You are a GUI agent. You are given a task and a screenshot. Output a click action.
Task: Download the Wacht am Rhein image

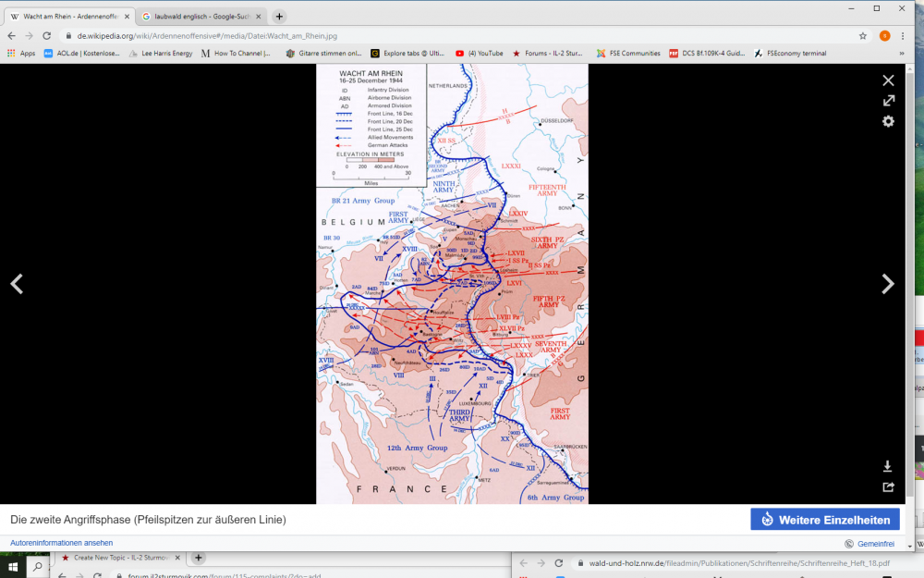[888, 466]
